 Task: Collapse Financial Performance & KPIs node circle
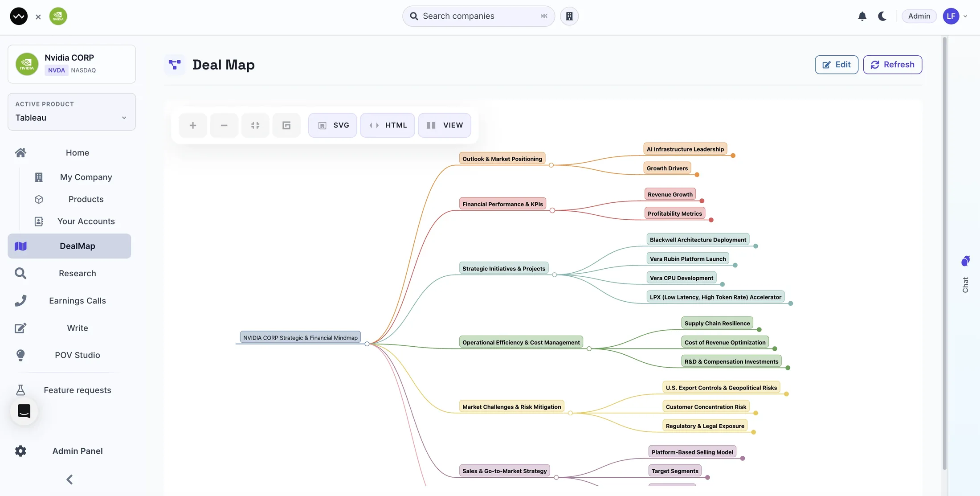point(552,211)
